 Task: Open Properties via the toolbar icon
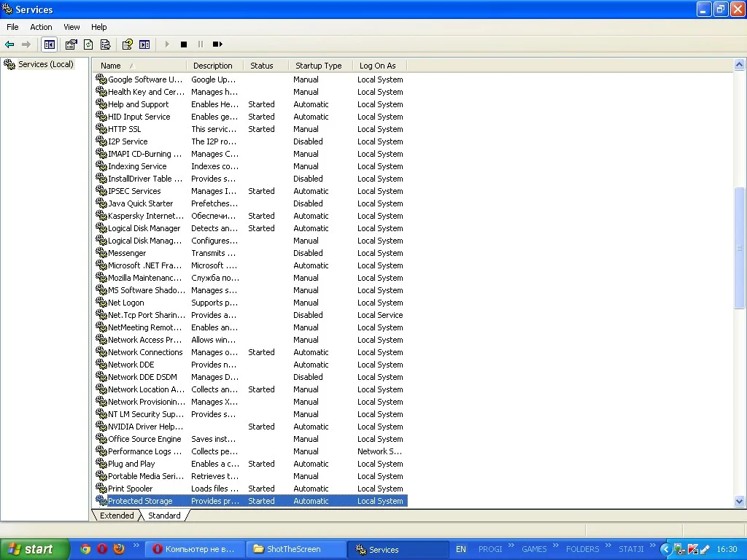tap(71, 44)
